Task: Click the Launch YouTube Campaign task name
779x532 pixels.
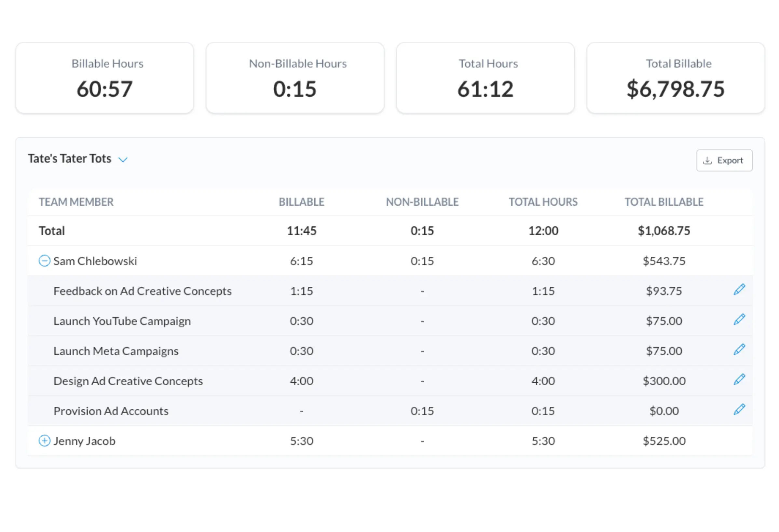Action: click(122, 321)
